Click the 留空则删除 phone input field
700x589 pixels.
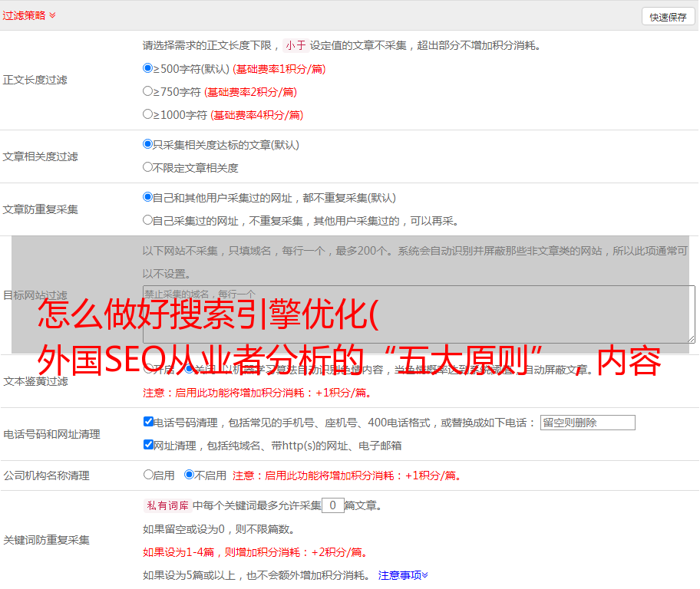point(587,423)
